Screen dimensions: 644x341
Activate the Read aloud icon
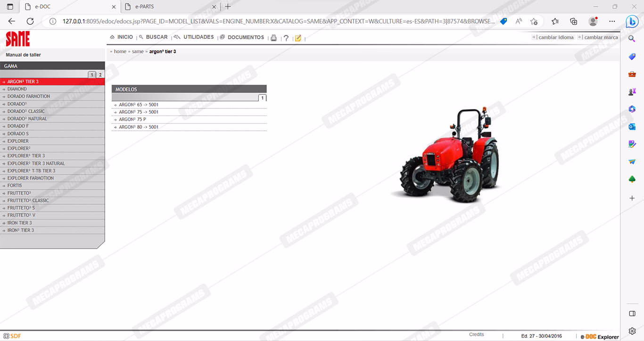519,21
